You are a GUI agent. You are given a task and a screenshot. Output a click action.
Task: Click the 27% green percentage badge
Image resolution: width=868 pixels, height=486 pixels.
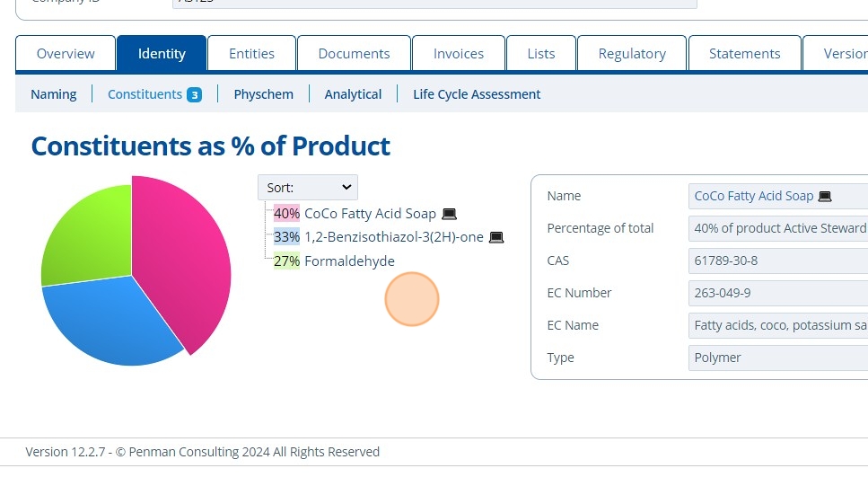tap(286, 261)
